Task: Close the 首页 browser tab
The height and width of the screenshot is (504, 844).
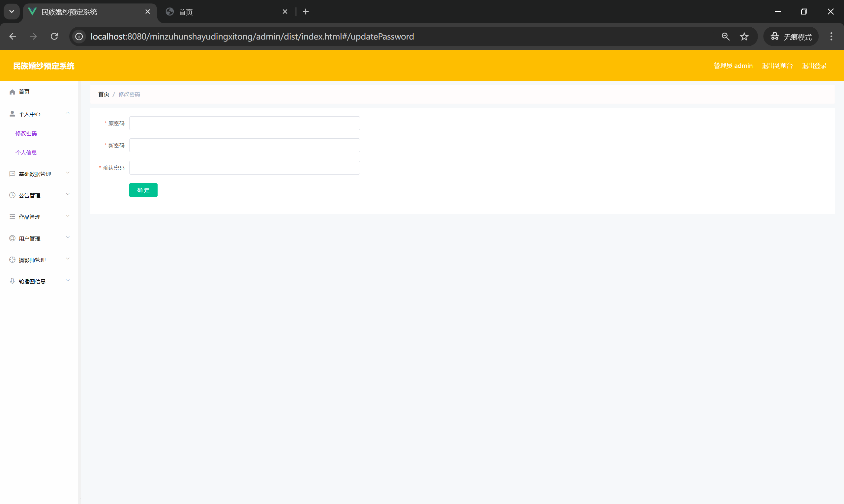Action: click(x=285, y=12)
